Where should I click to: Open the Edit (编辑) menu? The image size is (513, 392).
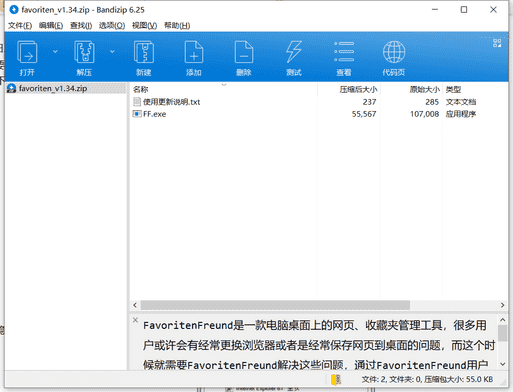[51, 26]
